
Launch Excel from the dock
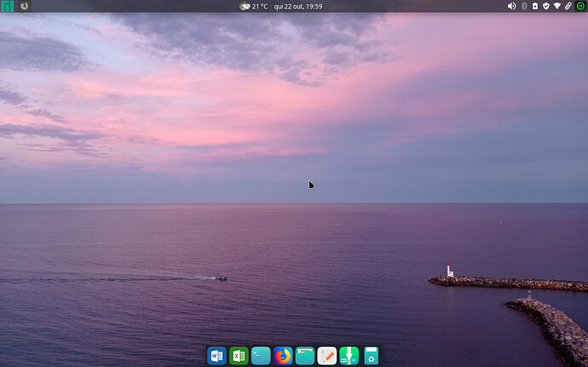click(x=239, y=356)
